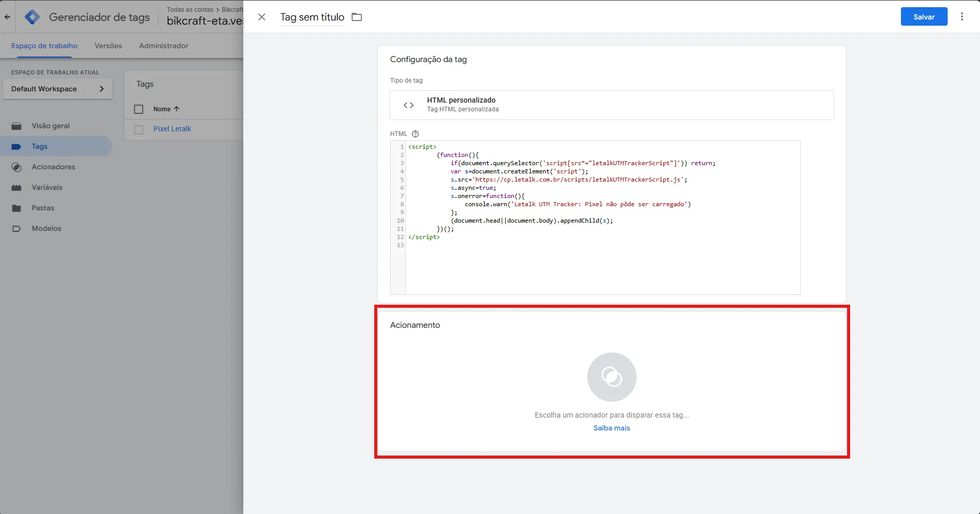This screenshot has height=514, width=980.
Task: Click the console.warn line of code
Action: [x=578, y=204]
